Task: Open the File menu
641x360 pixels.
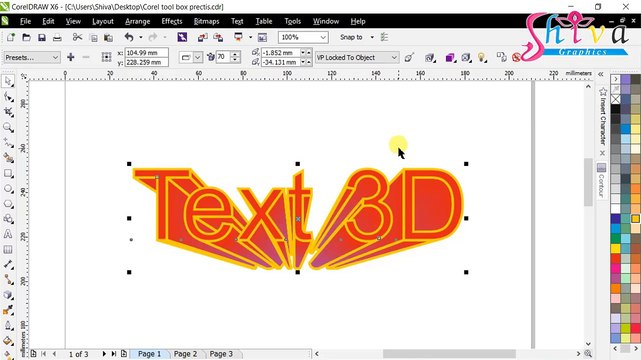Action: click(25, 21)
